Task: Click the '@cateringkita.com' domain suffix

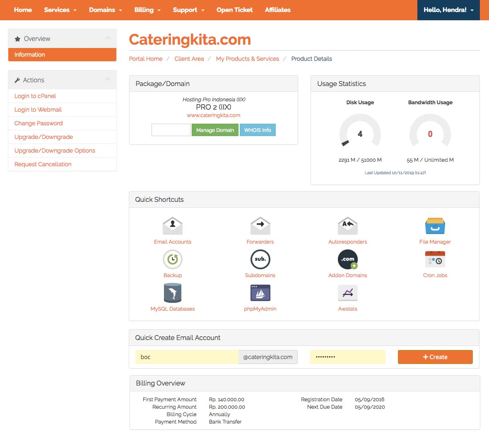Action: coord(268,357)
